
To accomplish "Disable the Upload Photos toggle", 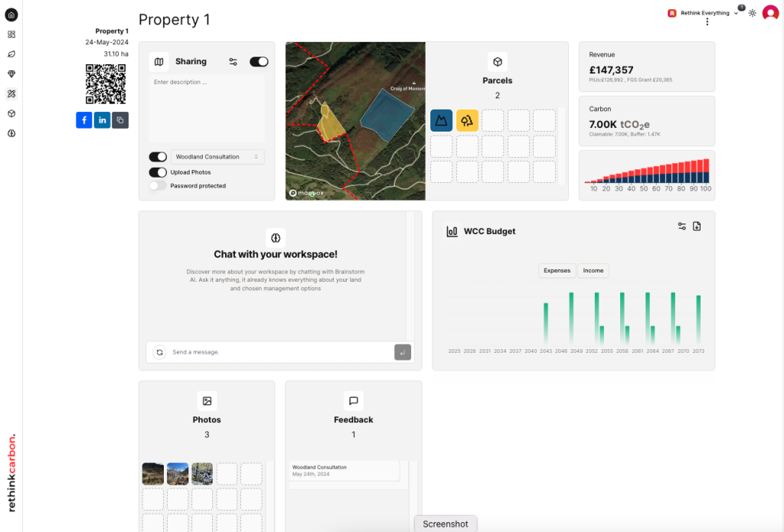I will [158, 172].
